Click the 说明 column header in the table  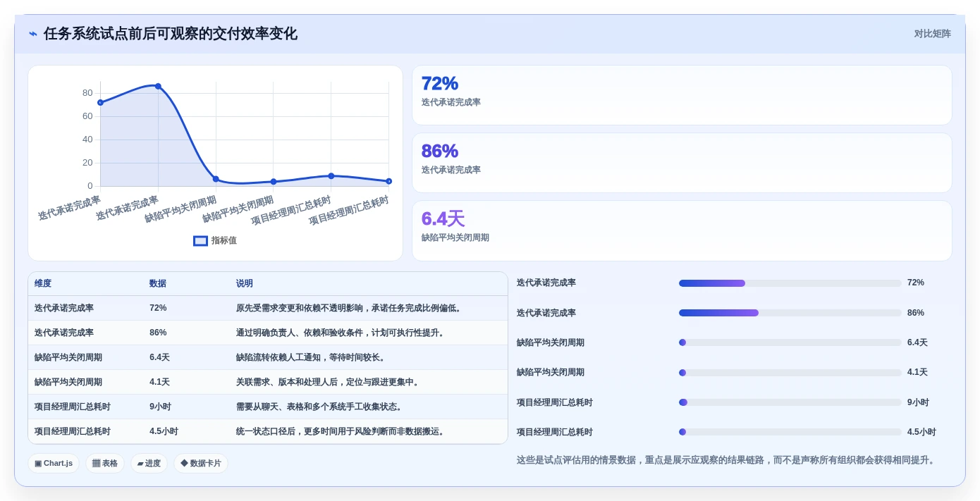tap(245, 283)
